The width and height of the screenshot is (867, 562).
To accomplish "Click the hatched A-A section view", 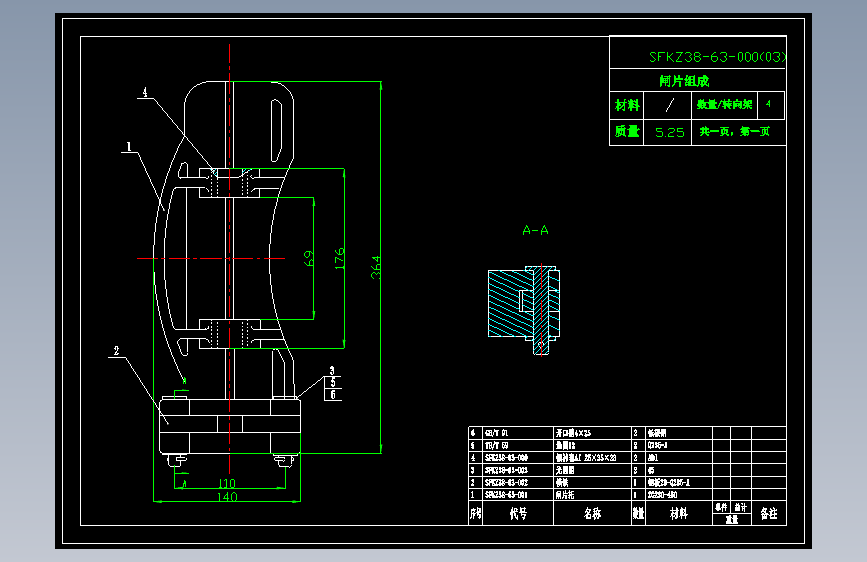I will [x=524, y=310].
